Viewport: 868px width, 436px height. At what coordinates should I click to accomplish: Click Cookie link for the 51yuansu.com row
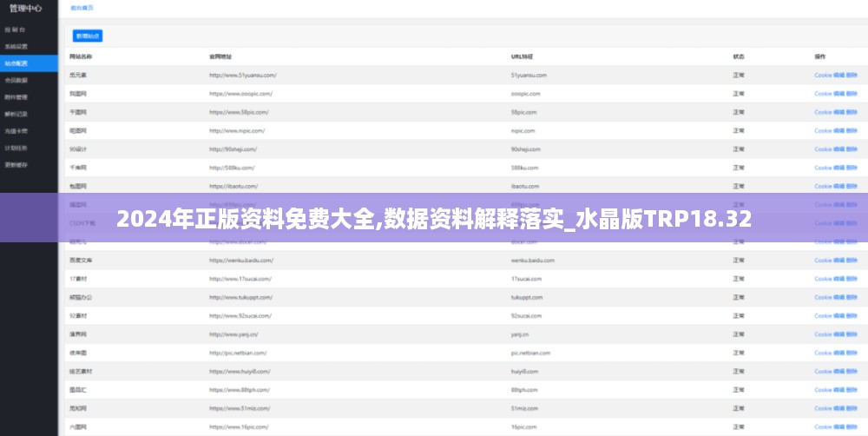[x=823, y=75]
